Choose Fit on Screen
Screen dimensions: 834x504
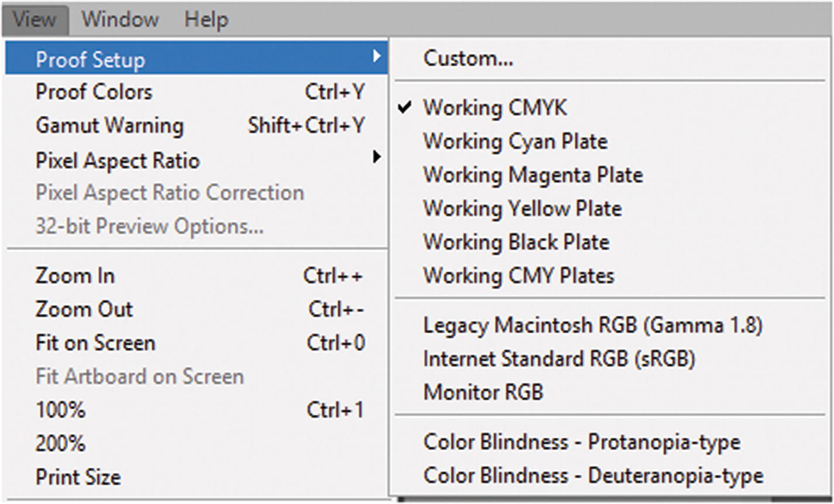[95, 343]
